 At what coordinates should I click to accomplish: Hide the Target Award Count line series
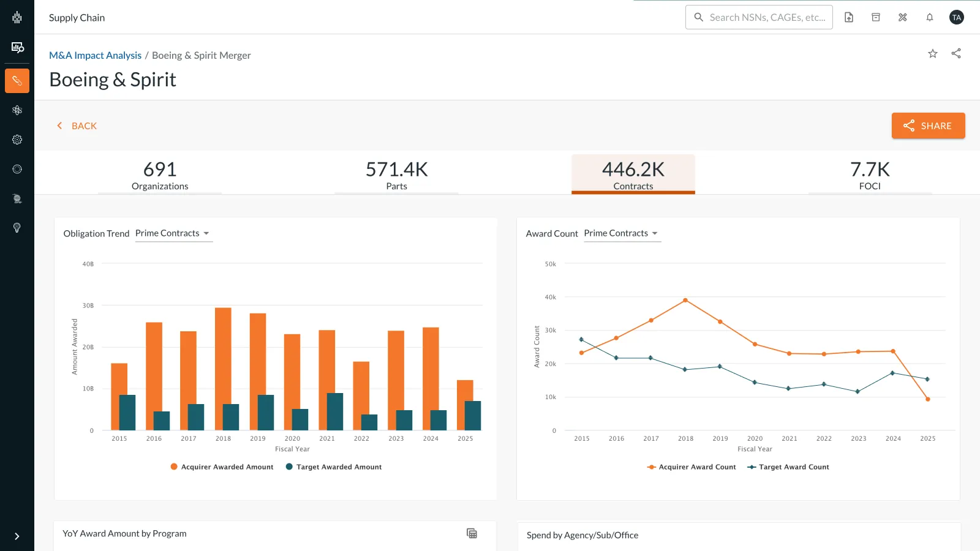pyautogui.click(x=788, y=467)
